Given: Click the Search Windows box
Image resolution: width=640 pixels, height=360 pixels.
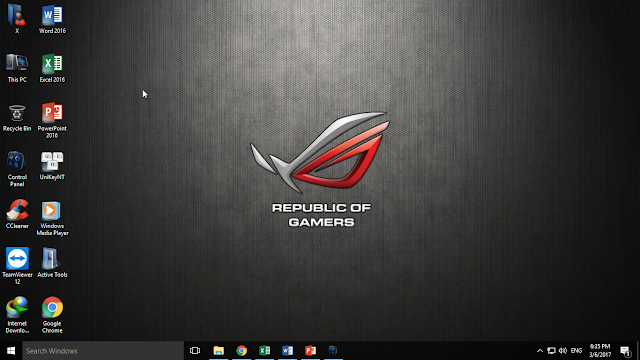Looking at the screenshot, I should click(103, 351).
